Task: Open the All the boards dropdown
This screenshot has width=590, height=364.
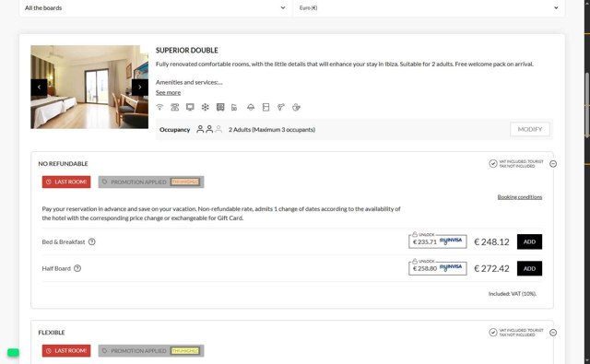Action: (x=156, y=8)
